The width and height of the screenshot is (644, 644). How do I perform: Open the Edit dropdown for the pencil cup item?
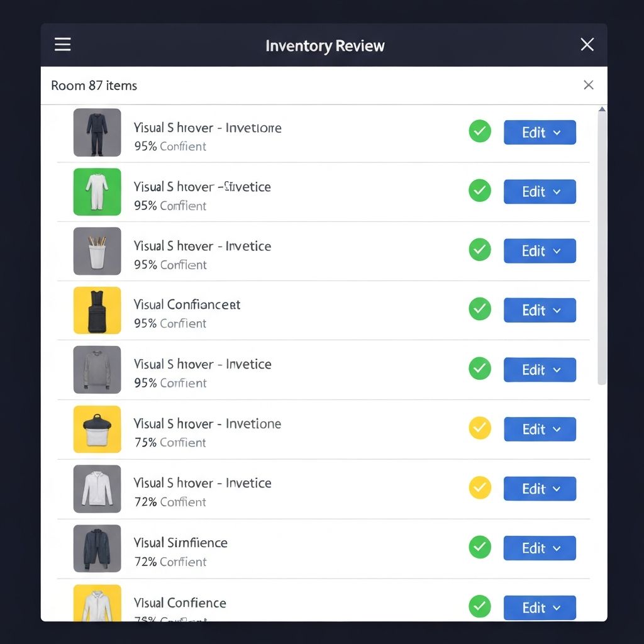click(540, 250)
